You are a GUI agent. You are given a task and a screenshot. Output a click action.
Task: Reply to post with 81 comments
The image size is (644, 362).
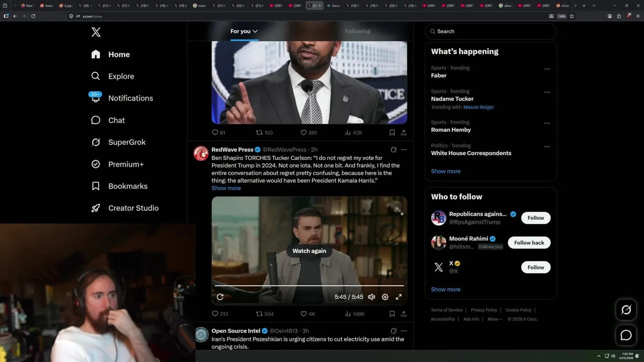click(x=218, y=133)
